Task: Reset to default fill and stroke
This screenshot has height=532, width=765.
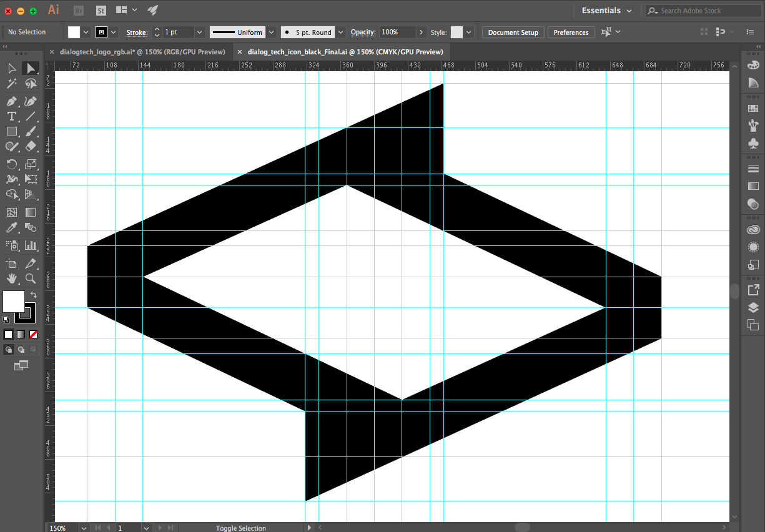Action: tap(6, 320)
